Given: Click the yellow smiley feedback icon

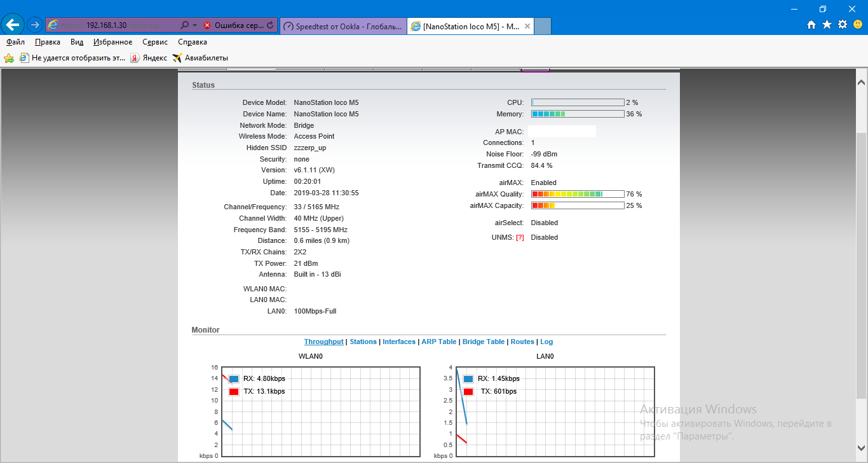Looking at the screenshot, I should coord(858,25).
